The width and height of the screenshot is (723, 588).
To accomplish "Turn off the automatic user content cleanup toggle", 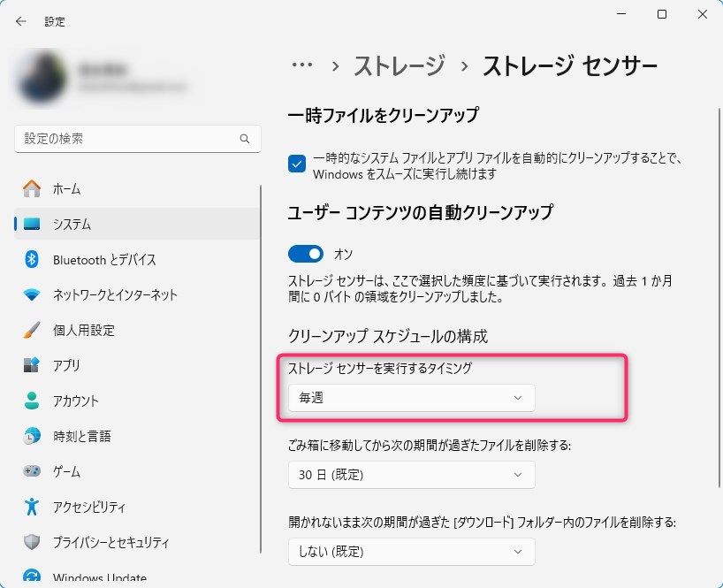I will (x=306, y=254).
